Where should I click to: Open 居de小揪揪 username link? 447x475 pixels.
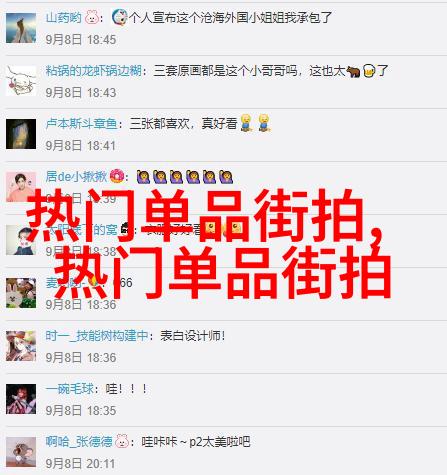(x=76, y=176)
